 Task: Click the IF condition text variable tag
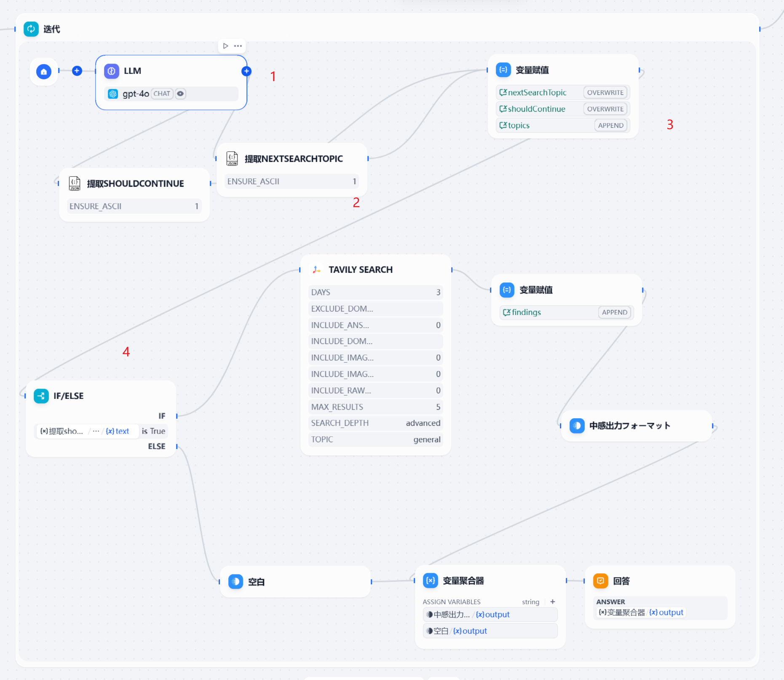tap(118, 431)
